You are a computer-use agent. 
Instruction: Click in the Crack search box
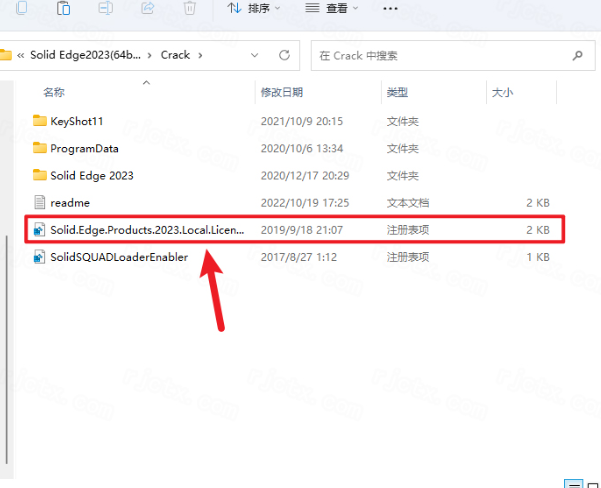[x=440, y=56]
